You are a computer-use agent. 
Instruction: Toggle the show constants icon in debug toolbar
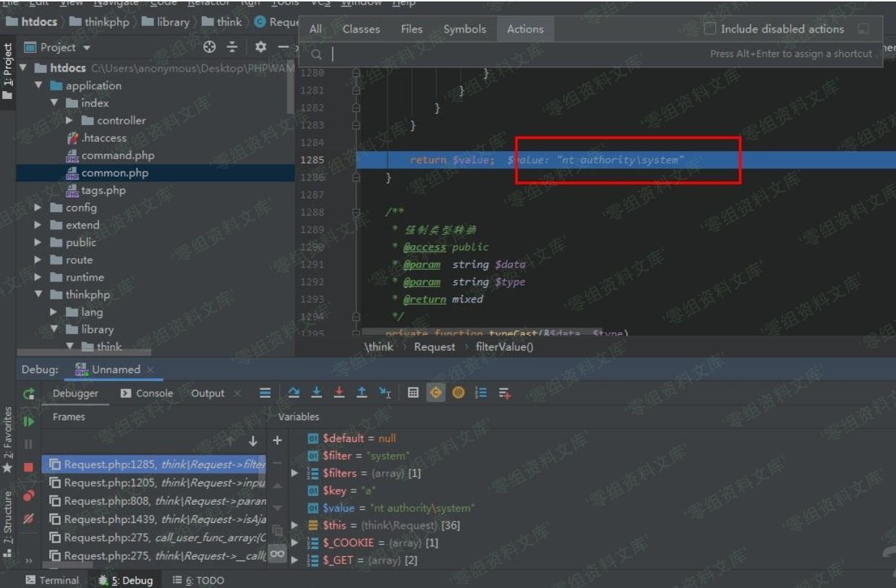click(x=436, y=393)
